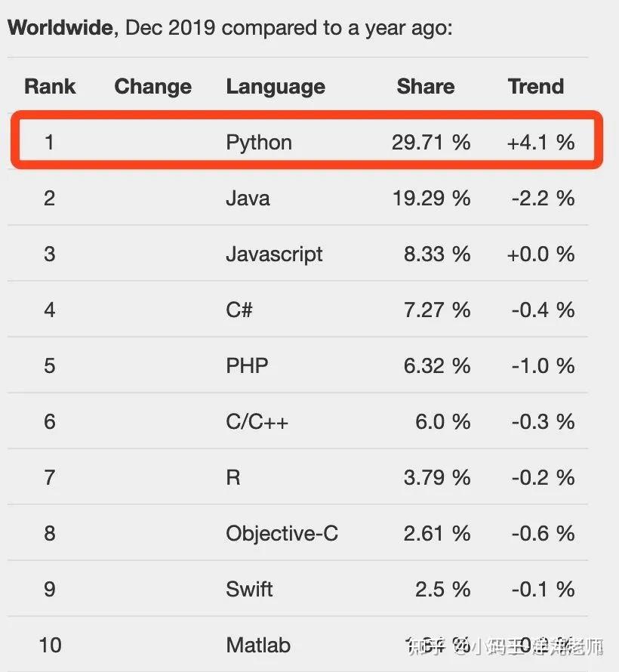Image resolution: width=619 pixels, height=672 pixels.
Task: Click the 3.79 % share value
Action: click(x=437, y=477)
